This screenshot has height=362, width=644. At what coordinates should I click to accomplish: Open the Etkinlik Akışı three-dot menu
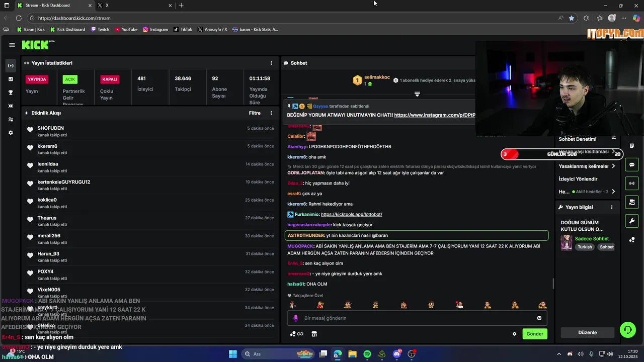pyautogui.click(x=271, y=113)
